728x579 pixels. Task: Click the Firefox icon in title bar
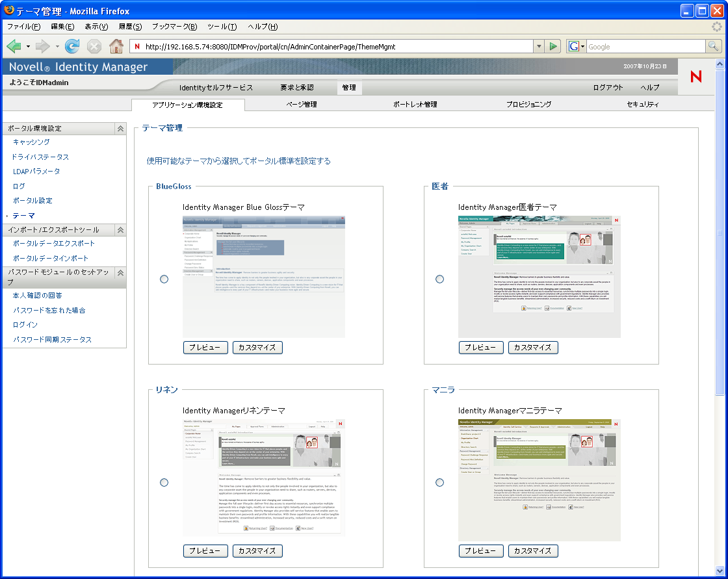[9, 10]
